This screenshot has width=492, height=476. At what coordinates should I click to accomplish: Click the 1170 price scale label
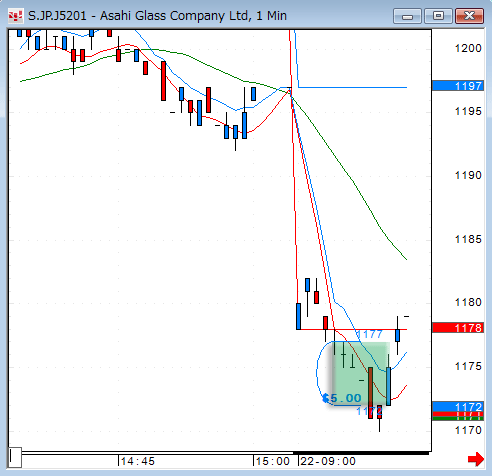point(468,430)
